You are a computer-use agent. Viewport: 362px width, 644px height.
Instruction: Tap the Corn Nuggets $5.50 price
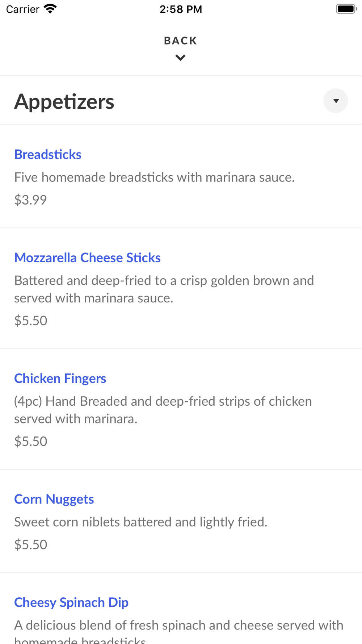[x=31, y=544]
